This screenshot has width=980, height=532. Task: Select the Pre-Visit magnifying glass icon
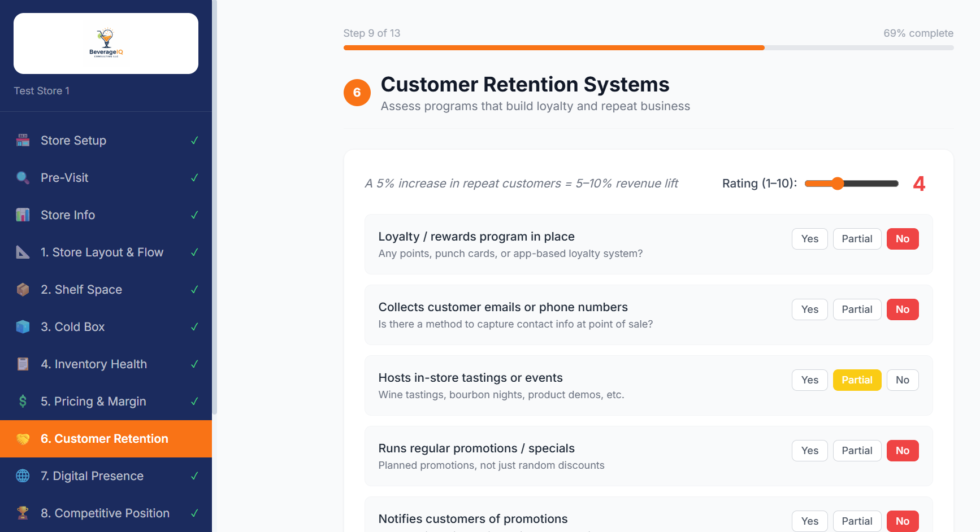click(x=23, y=177)
